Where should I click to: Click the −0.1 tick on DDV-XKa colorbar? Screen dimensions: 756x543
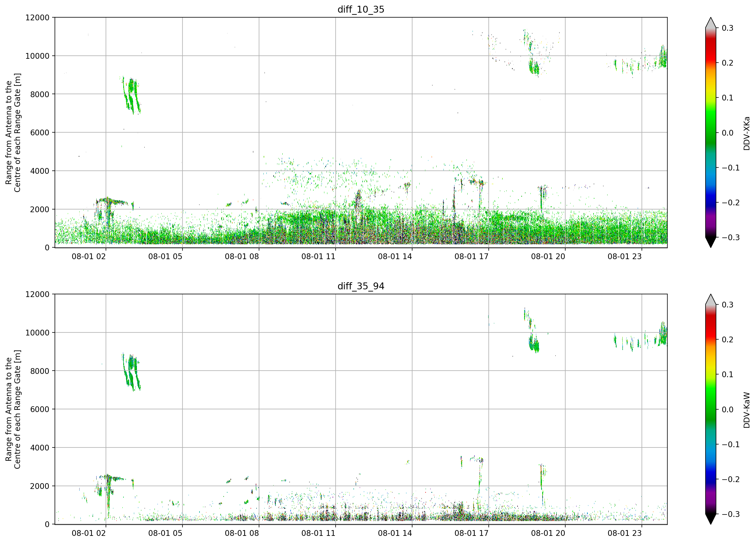coord(730,168)
